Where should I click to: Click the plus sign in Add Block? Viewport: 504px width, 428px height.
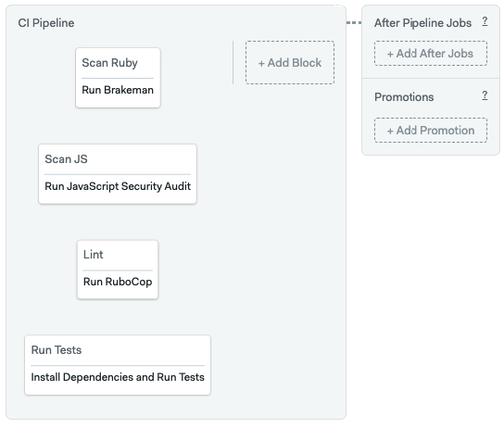(x=261, y=63)
